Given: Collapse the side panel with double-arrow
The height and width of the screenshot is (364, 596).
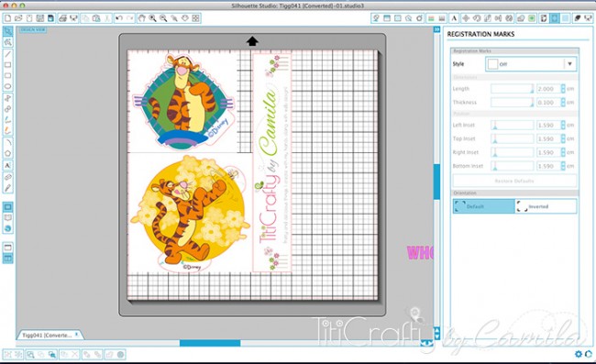Looking at the screenshot, I should click(x=436, y=29).
